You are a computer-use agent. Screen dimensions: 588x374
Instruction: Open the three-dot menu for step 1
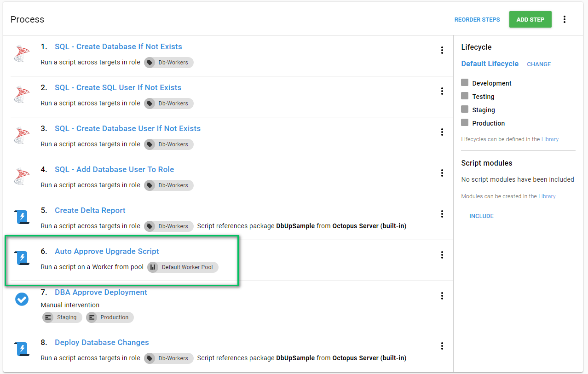pyautogui.click(x=442, y=50)
